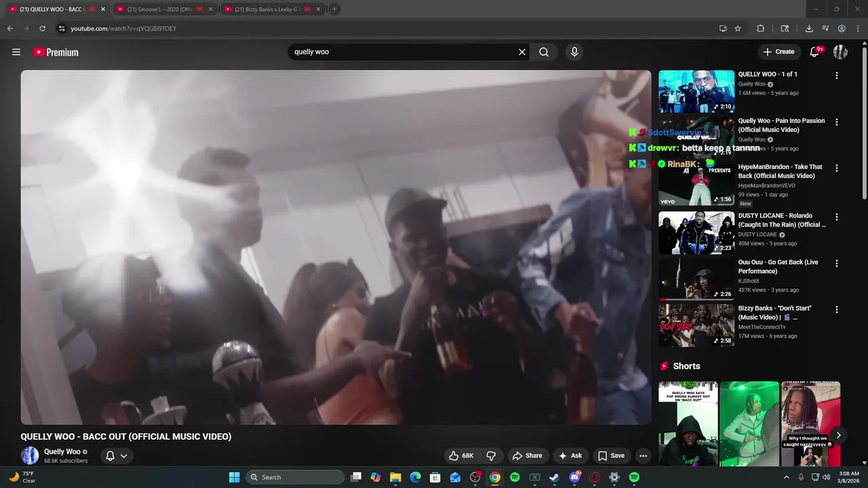Share the video
868x488 pixels.
point(527,455)
